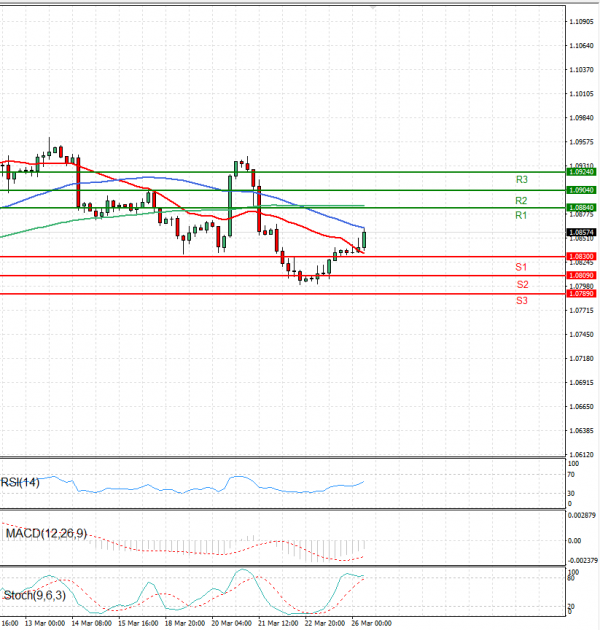Viewport: 600px width, 630px height.
Task: Click the R3 resistance label
Action: tap(521, 180)
